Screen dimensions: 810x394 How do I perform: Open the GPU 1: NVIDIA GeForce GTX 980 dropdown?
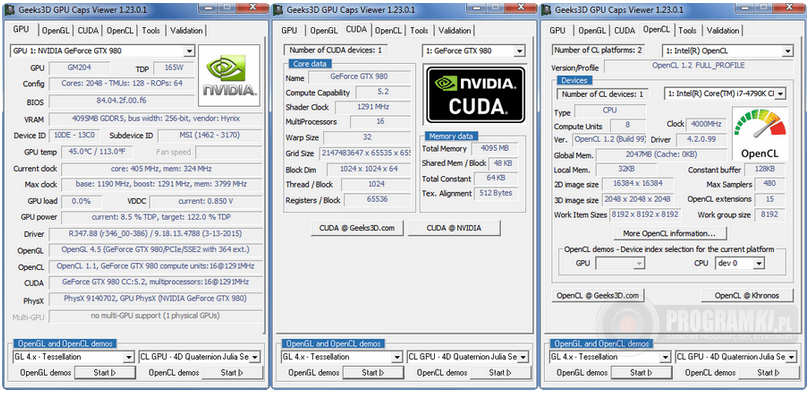point(102,51)
